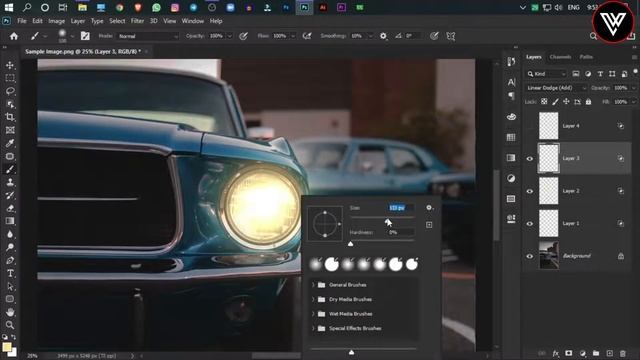Select the Zoom tool
640x360 pixels.
point(10,325)
